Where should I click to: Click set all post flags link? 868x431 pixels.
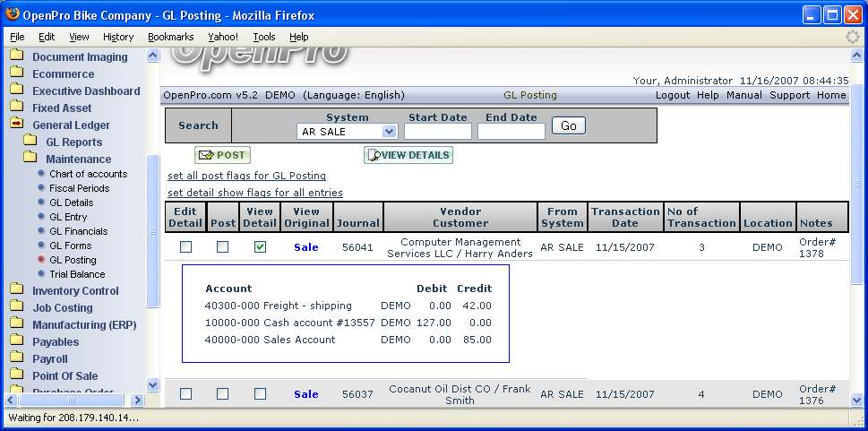246,176
